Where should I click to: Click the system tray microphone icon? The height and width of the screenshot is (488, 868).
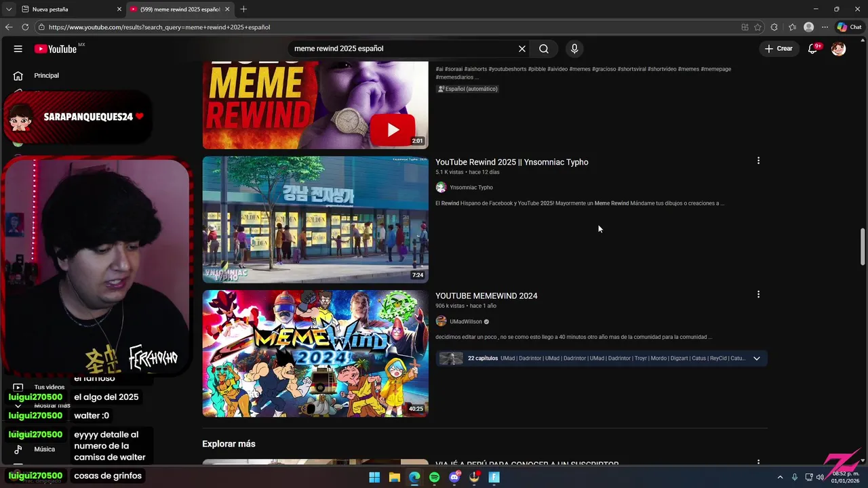click(x=795, y=477)
